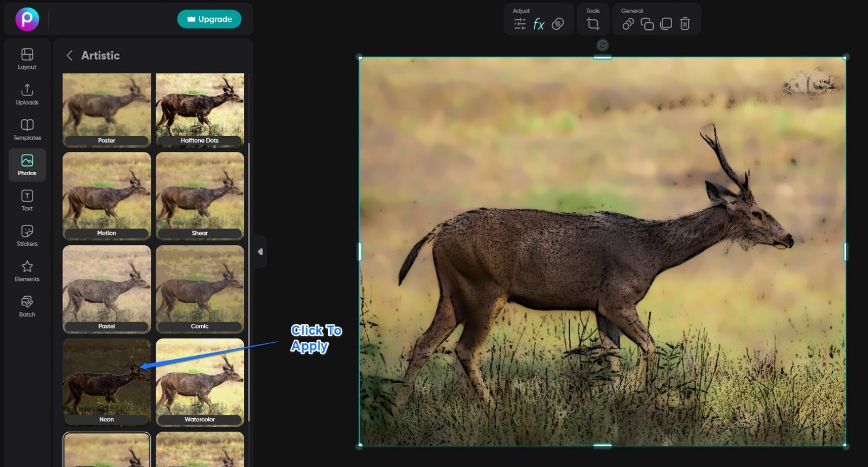Apply the Halftone Dots effect
The height and width of the screenshot is (467, 868).
(200, 110)
